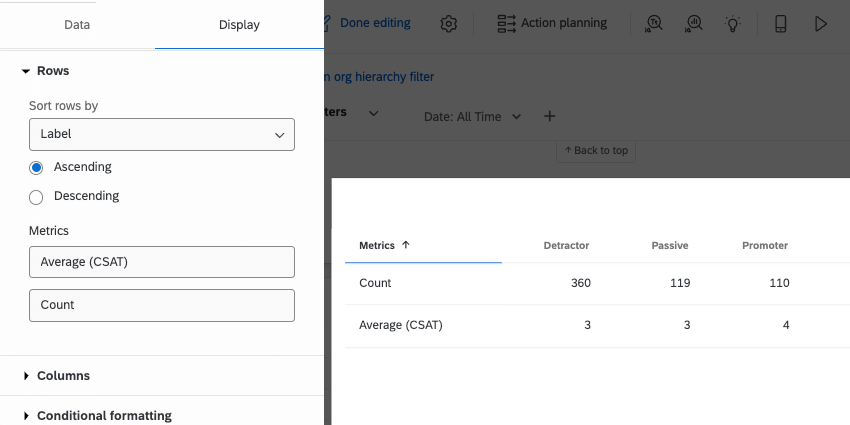Screen dimensions: 850x425
Task: Click the play preview icon
Action: (x=821, y=23)
